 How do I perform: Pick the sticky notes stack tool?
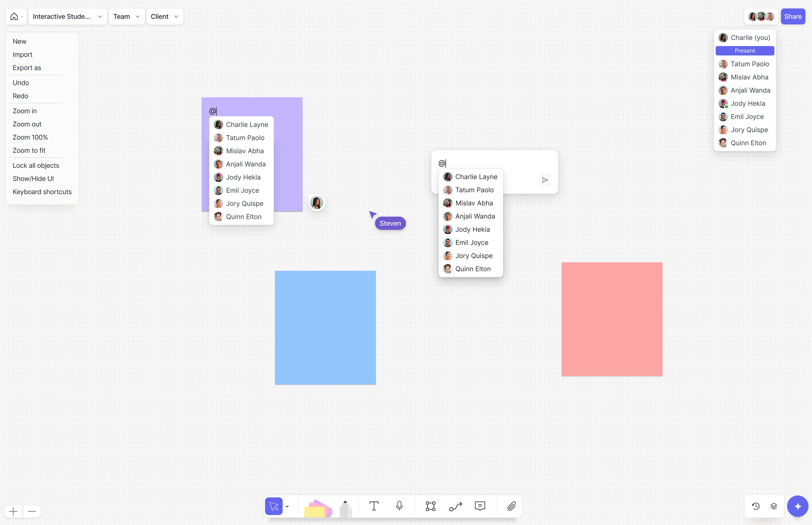[318, 508]
